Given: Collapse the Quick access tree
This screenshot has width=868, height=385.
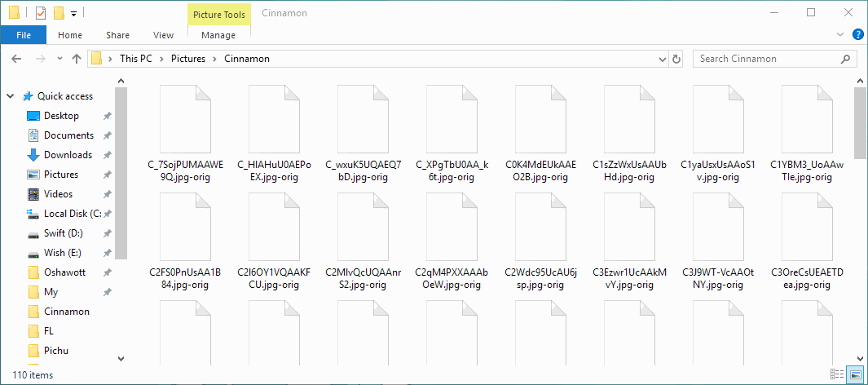Looking at the screenshot, I should point(10,96).
